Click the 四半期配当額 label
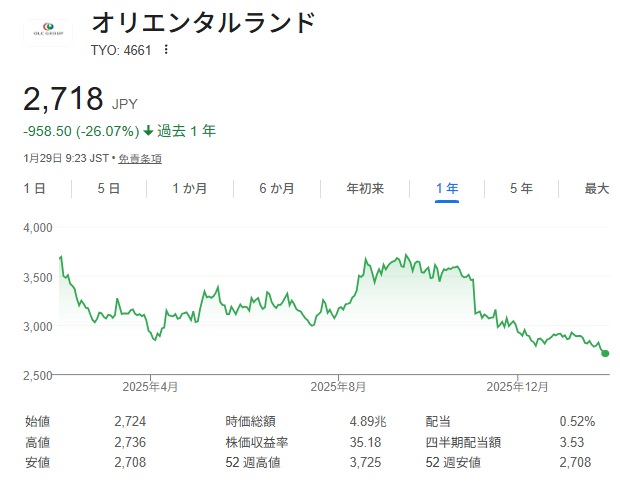620x489 pixels. coord(463,442)
